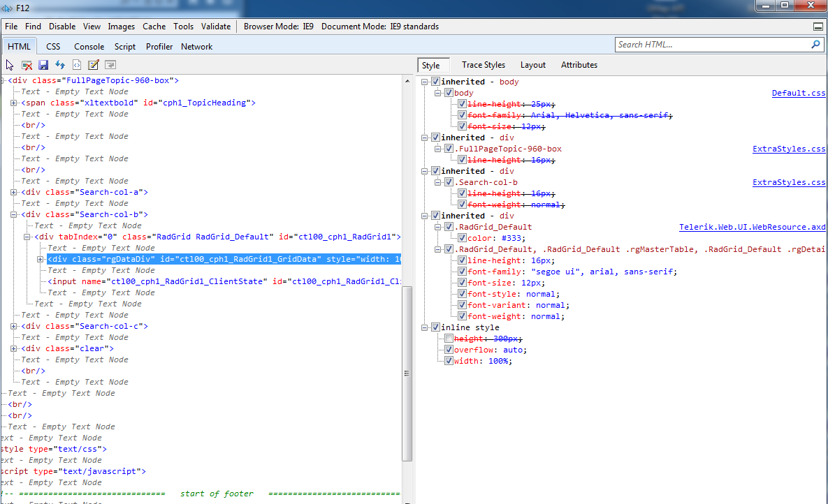Click the Edit pencil icon in toolbar

pyautogui.click(x=94, y=65)
